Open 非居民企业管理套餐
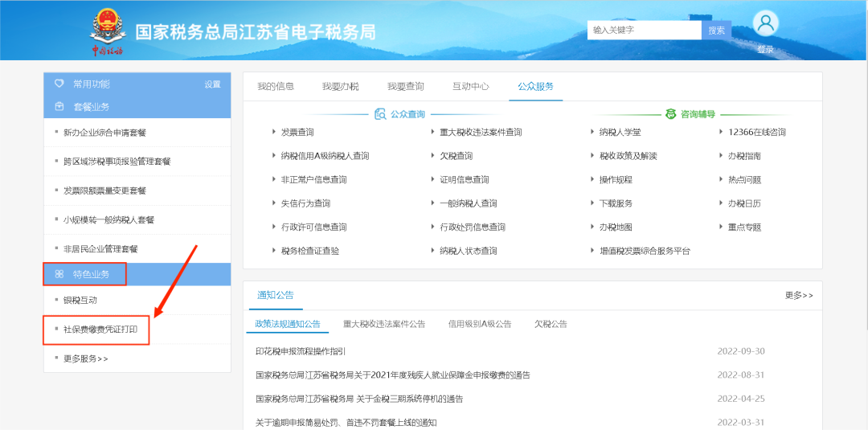Screen dimensions: 868x430 point(100,249)
